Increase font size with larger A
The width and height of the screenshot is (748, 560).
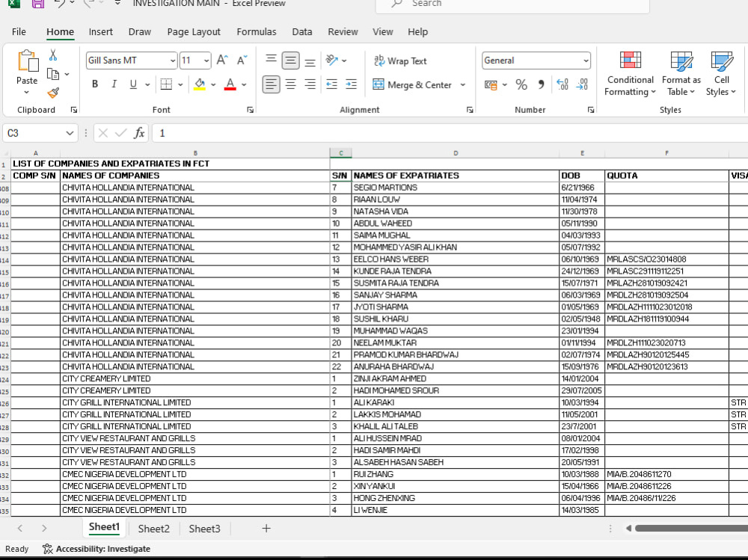click(x=222, y=60)
